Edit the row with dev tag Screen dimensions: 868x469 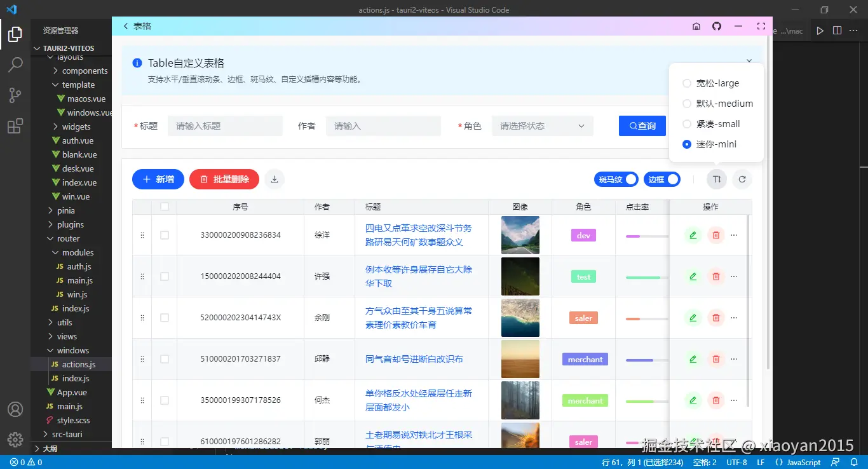coord(693,235)
